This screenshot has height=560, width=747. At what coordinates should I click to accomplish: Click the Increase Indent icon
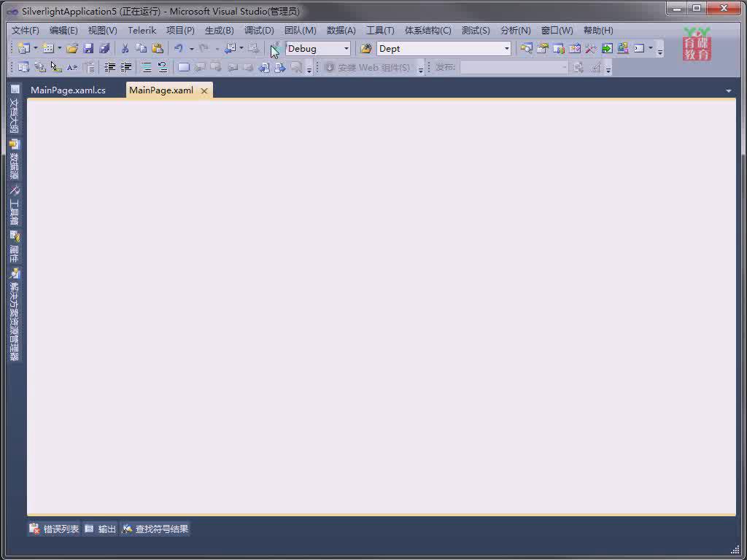coord(125,67)
